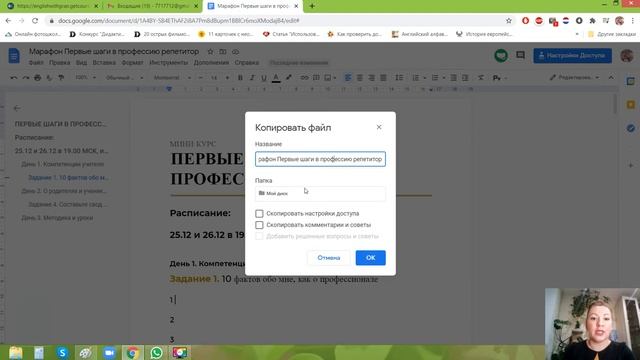Open the Дополнения menu

coord(211,63)
